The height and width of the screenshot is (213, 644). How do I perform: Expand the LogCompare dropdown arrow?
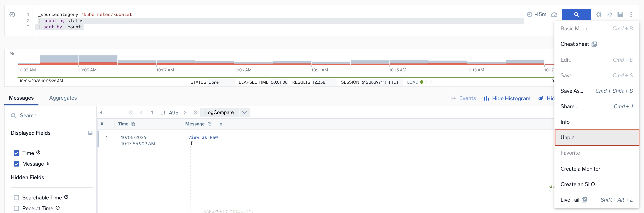[x=244, y=113]
